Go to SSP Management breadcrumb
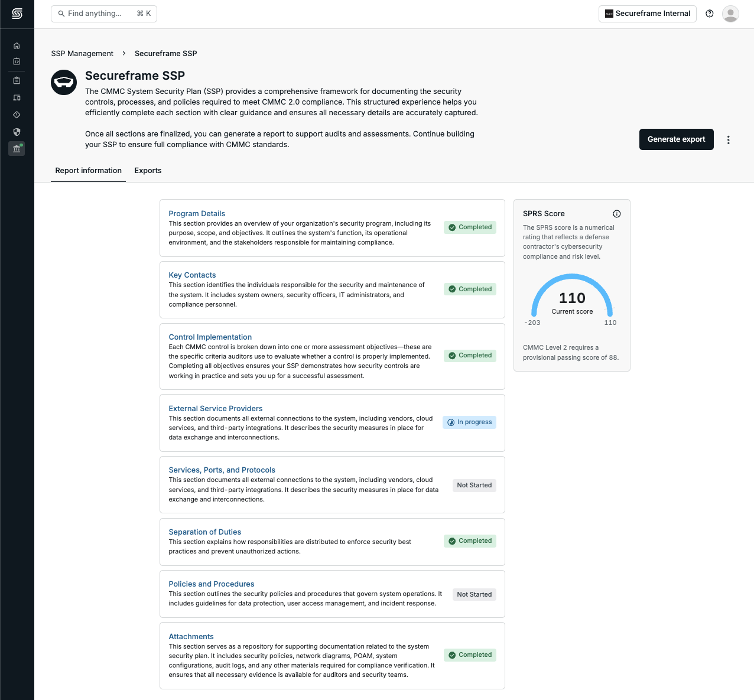Screen dimensions: 754x700 (82, 53)
